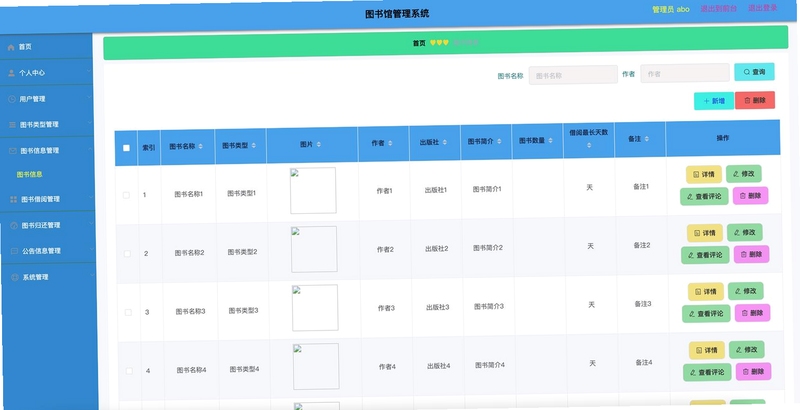Click the globe icon beside 系统管理
The width and height of the screenshot is (800, 410).
pyautogui.click(x=15, y=277)
